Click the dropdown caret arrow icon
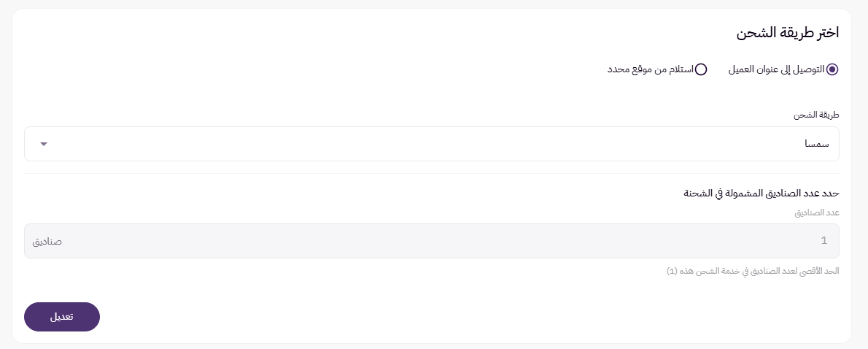The width and height of the screenshot is (868, 349). [44, 144]
